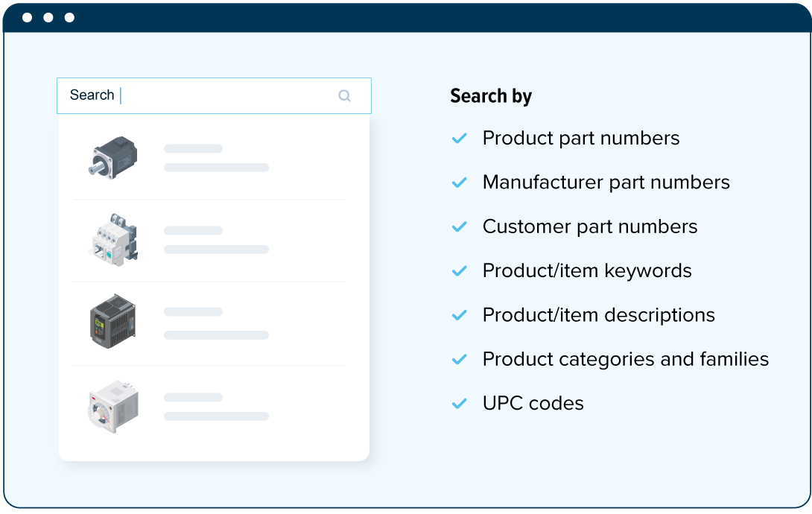Click the Product categories and families text
This screenshot has height=514, width=812.
pos(625,359)
